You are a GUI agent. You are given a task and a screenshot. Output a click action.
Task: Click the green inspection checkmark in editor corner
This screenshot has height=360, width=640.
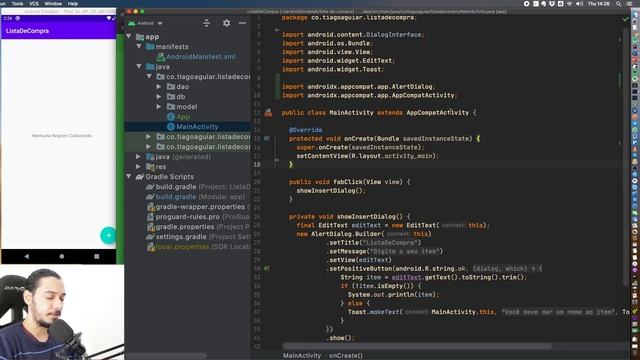pos(625,19)
